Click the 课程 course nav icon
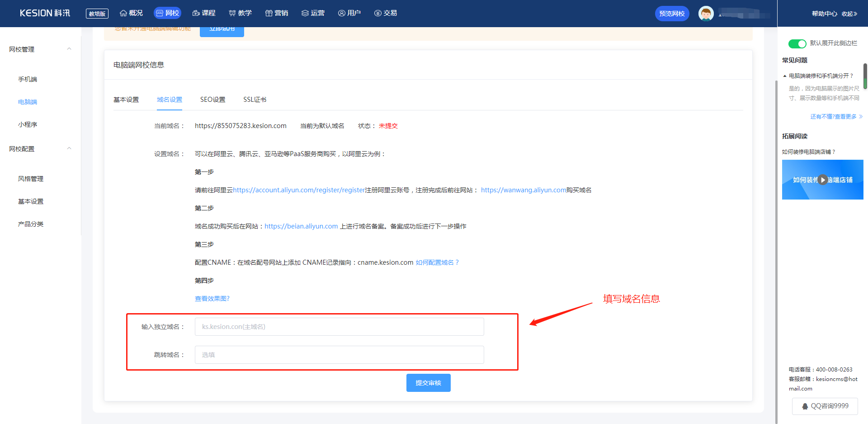 196,13
